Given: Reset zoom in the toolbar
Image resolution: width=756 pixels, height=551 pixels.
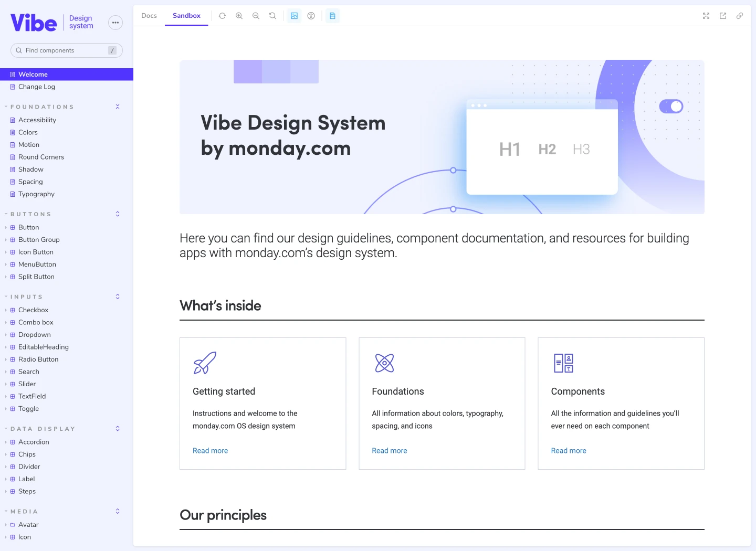Looking at the screenshot, I should click(272, 16).
